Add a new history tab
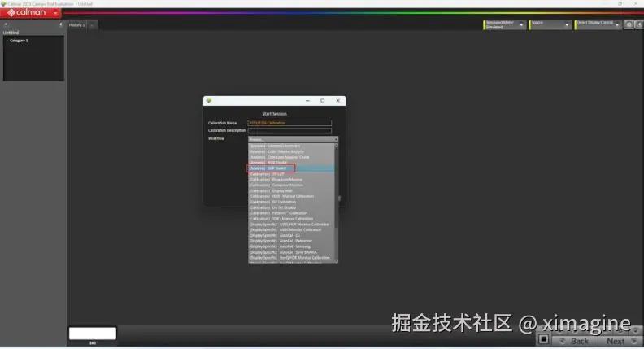This screenshot has width=644, height=349. (x=93, y=25)
